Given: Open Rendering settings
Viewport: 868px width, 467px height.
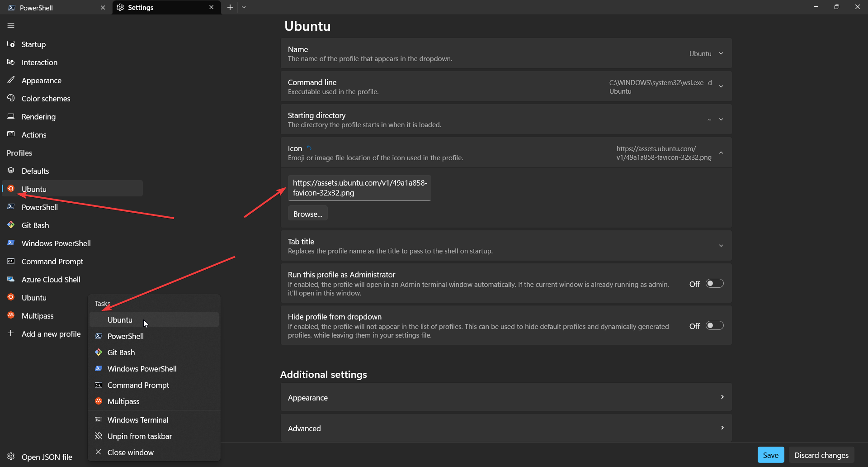Looking at the screenshot, I should point(38,116).
